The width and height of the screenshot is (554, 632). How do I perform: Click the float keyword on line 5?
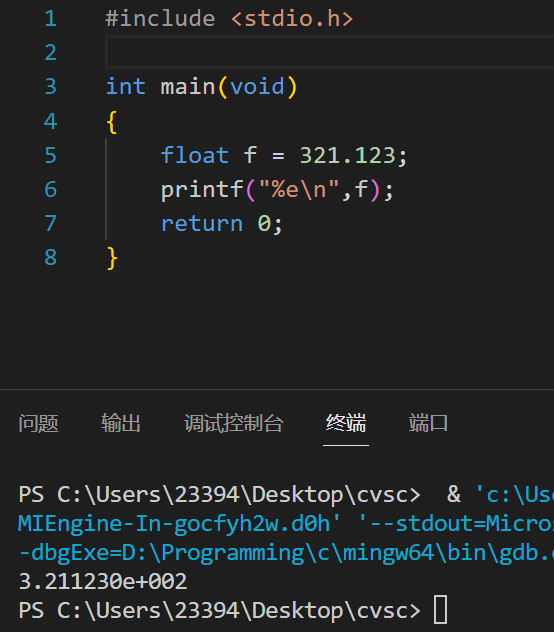195,155
